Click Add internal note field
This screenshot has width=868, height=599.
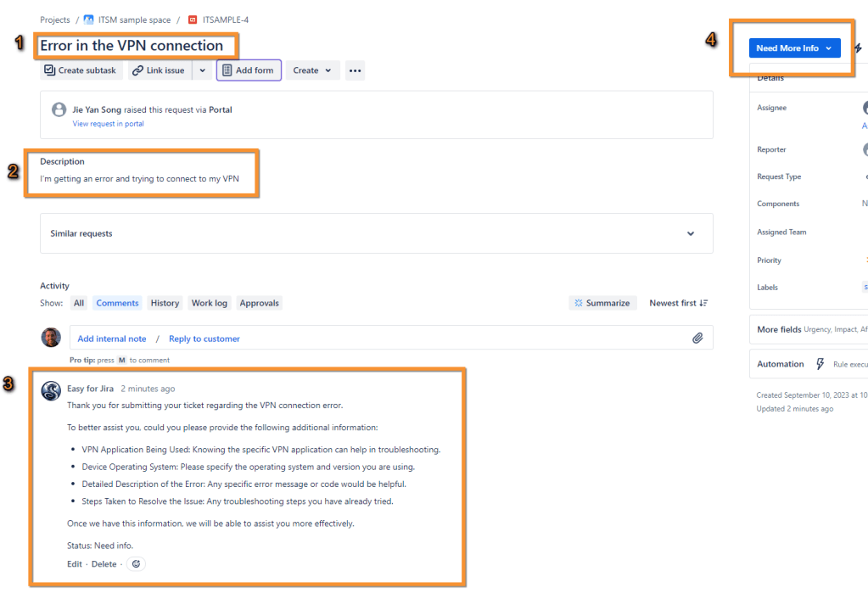coord(112,339)
